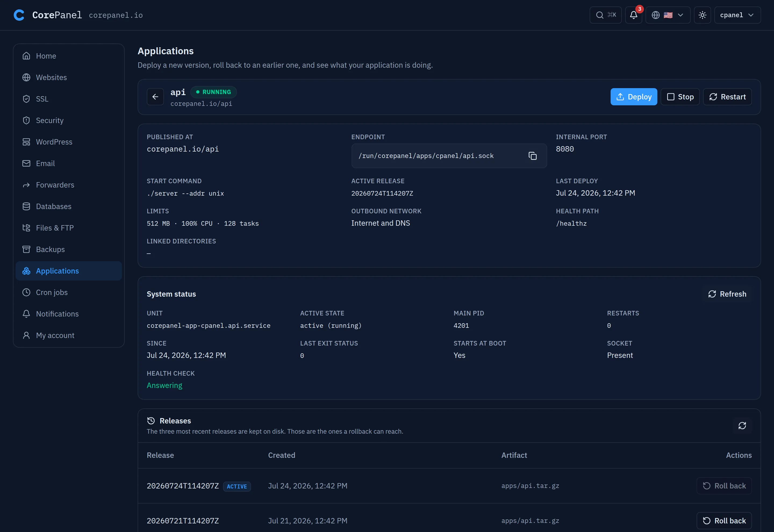
Task: Open the notifications bell with 3 alerts
Action: 633,15
